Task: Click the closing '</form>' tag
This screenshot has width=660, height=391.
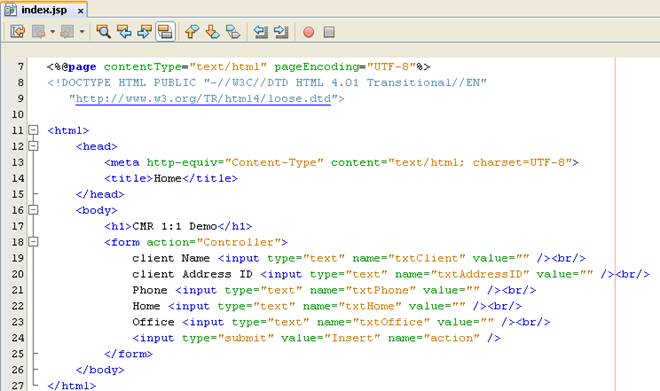Action: tap(129, 354)
